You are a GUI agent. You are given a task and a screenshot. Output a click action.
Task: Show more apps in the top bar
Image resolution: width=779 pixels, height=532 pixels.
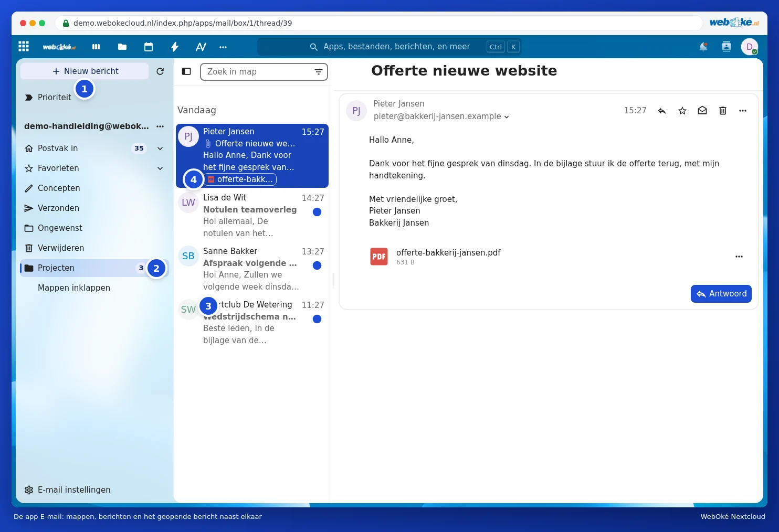click(x=223, y=47)
